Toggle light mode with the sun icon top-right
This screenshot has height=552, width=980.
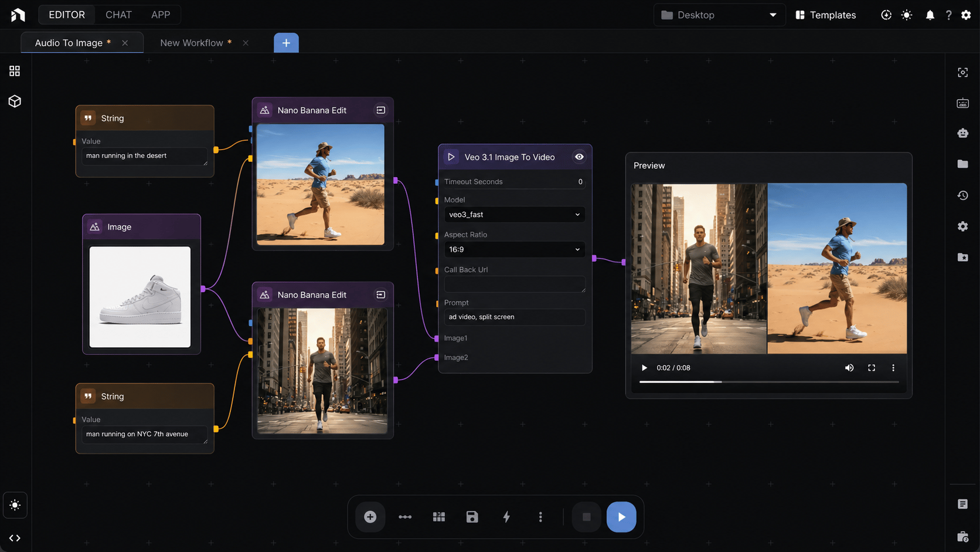point(906,15)
